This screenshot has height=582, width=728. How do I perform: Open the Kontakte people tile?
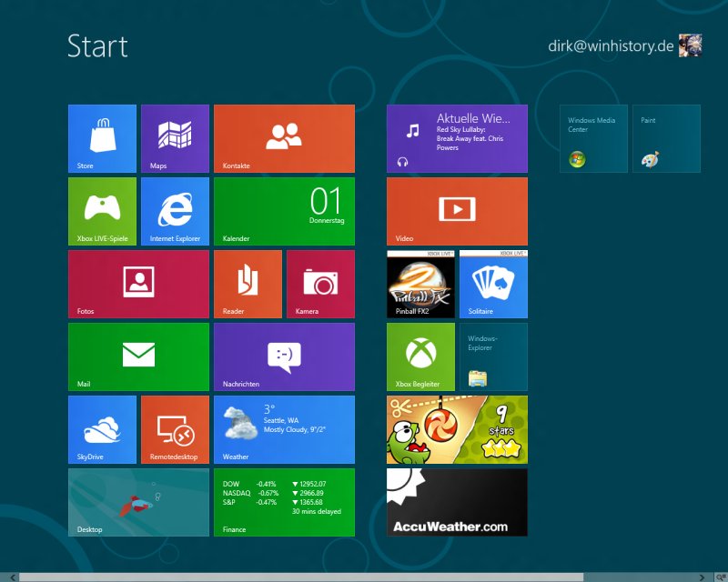[284, 138]
